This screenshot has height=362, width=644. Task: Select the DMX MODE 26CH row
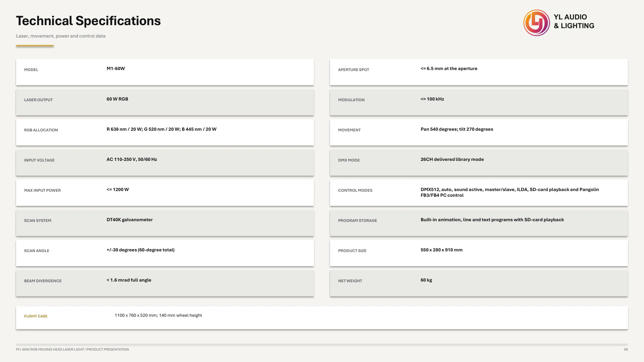click(479, 163)
